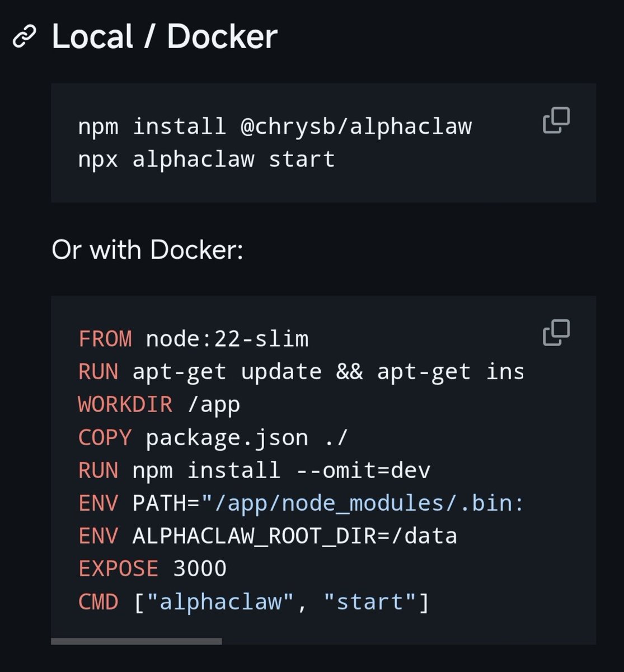Select the line npx alphaclaw start
The width and height of the screenshot is (624, 672).
pyautogui.click(x=207, y=159)
